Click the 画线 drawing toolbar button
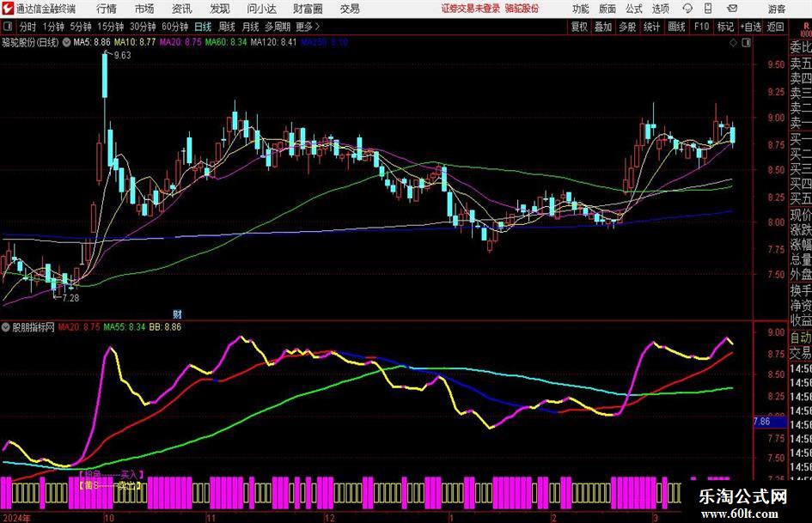The width and height of the screenshot is (812, 523). click(676, 27)
